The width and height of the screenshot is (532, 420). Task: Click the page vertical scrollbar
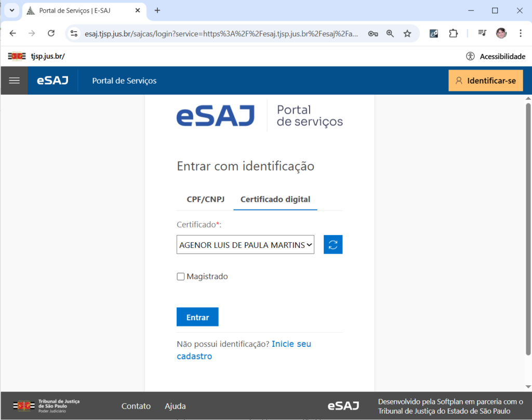528,229
